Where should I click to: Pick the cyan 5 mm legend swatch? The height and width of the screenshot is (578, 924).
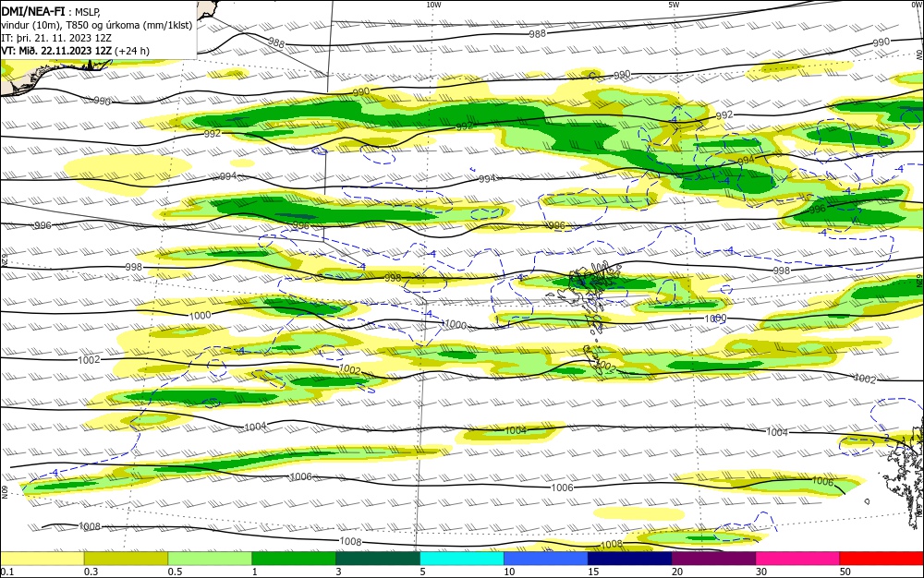[x=462, y=559]
